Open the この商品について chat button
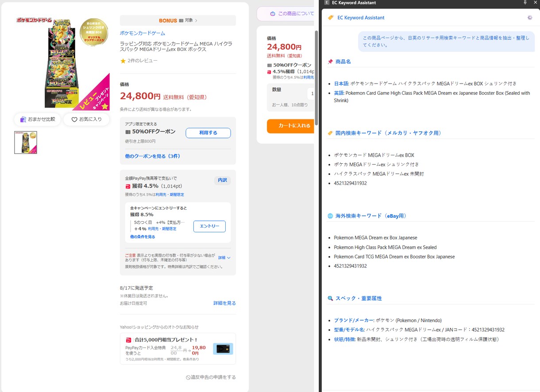This screenshot has width=540, height=392. click(286, 14)
